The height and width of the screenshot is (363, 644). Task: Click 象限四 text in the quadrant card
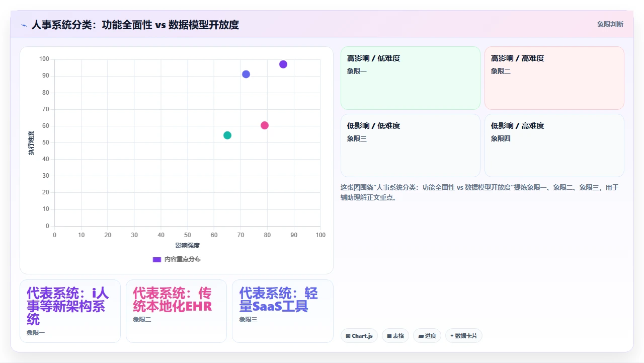click(x=501, y=139)
